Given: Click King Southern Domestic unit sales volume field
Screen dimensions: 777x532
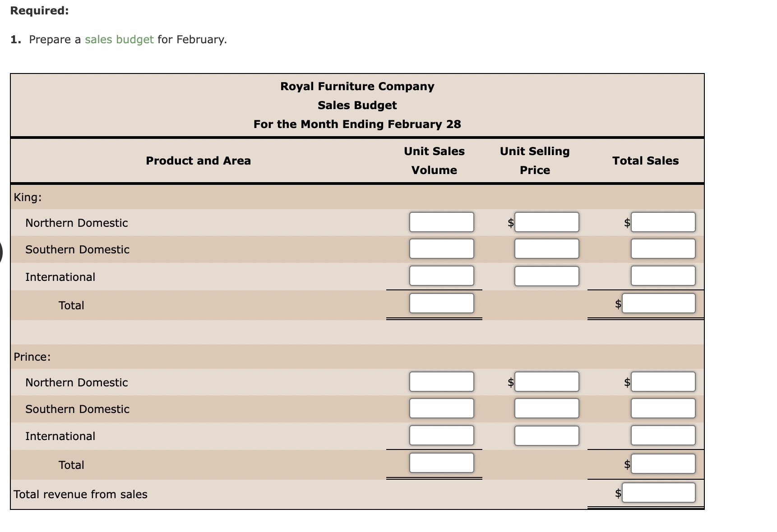Looking at the screenshot, I should point(441,248).
